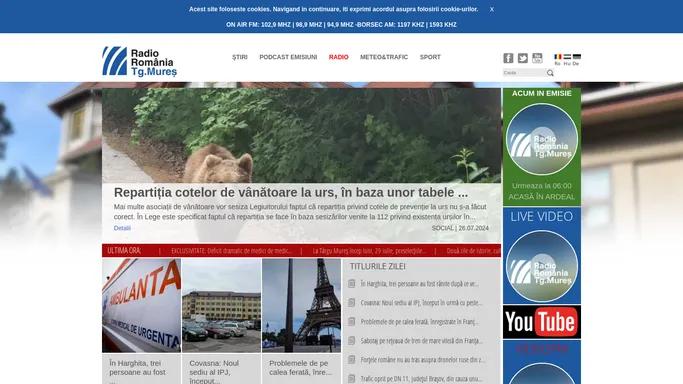Click the Radio România Tg.Mureș logo
The width and height of the screenshot is (683, 384).
(x=139, y=61)
